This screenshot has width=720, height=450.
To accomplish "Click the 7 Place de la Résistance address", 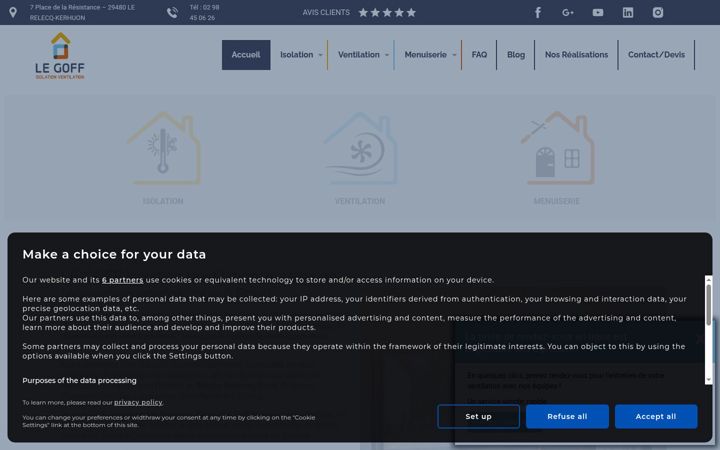I will [82, 12].
